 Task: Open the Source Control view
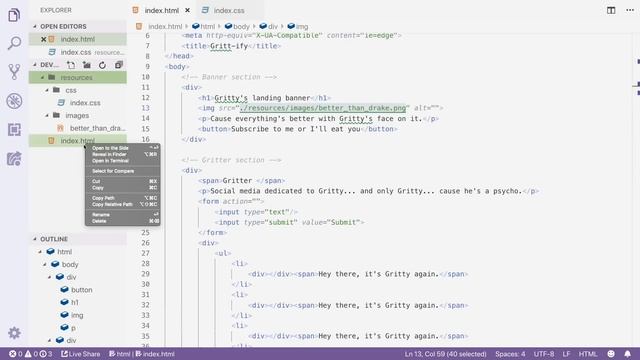pyautogui.click(x=14, y=72)
